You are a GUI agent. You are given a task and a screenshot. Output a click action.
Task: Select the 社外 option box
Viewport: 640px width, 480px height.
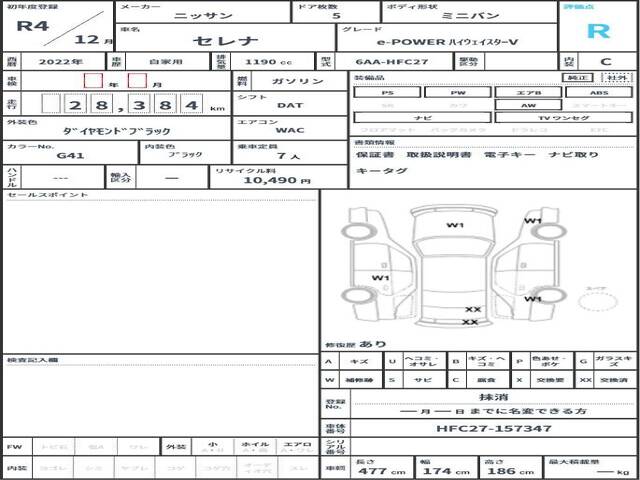tap(616, 77)
